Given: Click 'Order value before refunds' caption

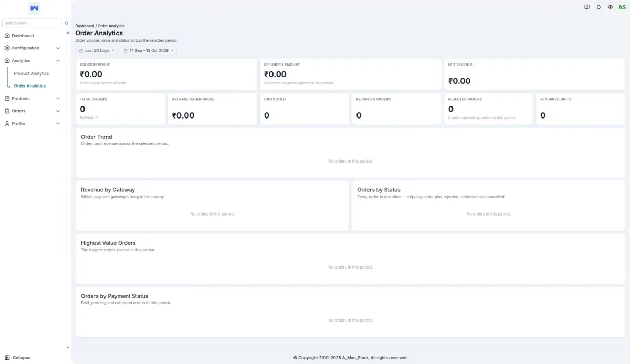Looking at the screenshot, I should tap(103, 83).
